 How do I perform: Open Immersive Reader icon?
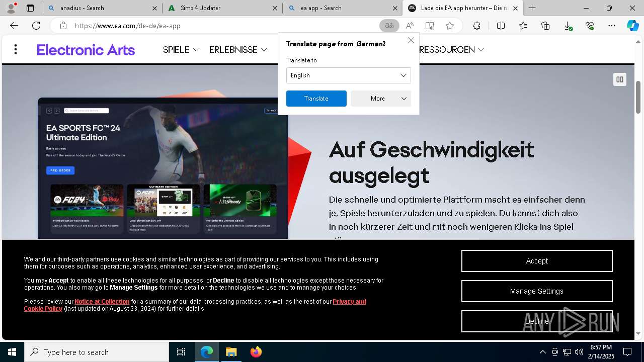click(430, 26)
